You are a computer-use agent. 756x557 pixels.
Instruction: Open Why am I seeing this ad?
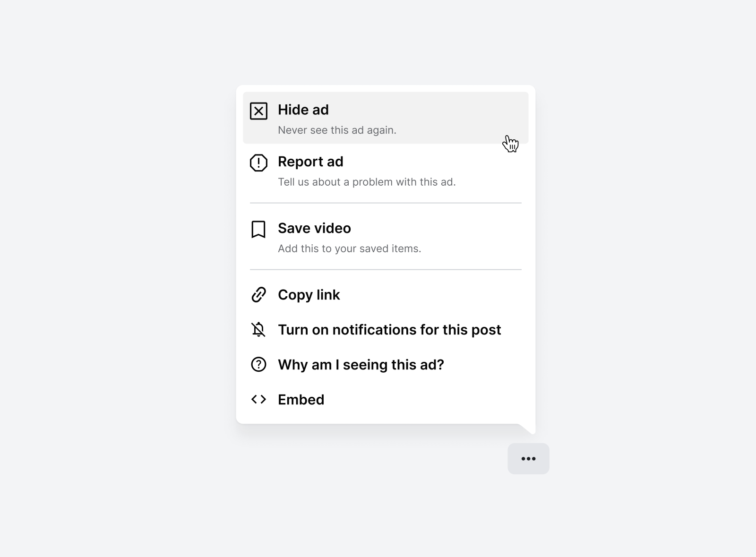pyautogui.click(x=361, y=365)
